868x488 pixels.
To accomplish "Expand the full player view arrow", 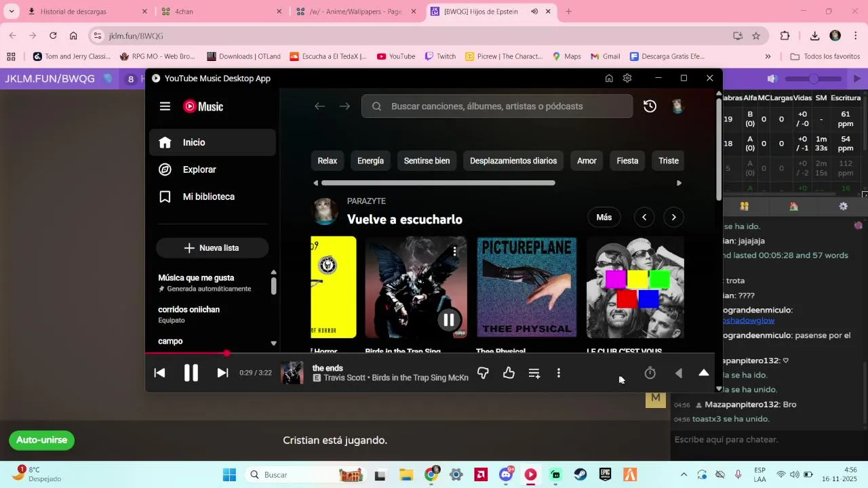I will (x=704, y=373).
